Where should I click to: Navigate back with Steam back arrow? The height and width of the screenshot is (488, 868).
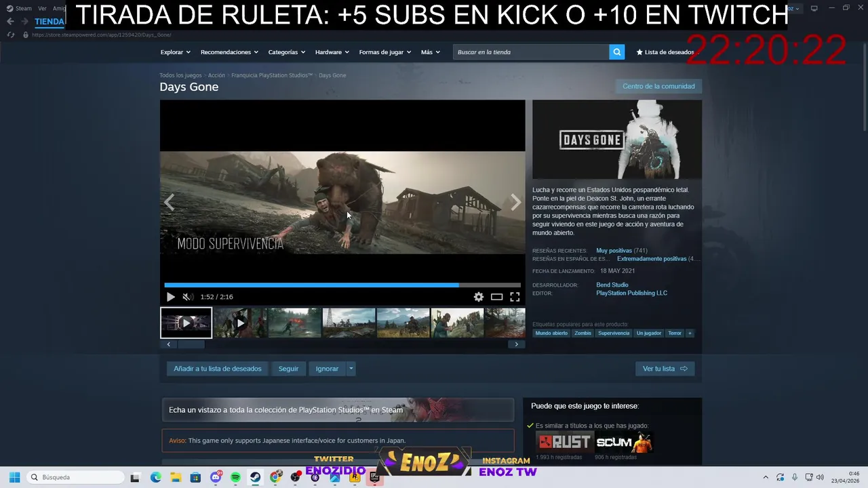pos(10,22)
